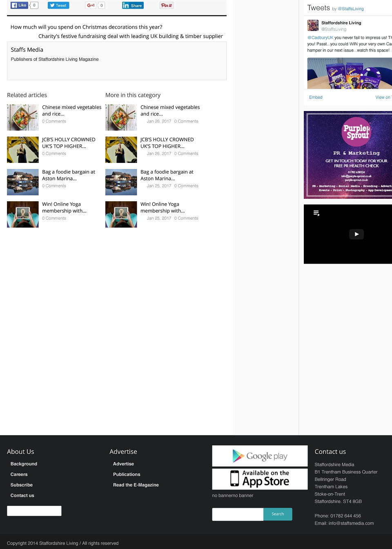Click the Facebook Like button

[x=19, y=5]
